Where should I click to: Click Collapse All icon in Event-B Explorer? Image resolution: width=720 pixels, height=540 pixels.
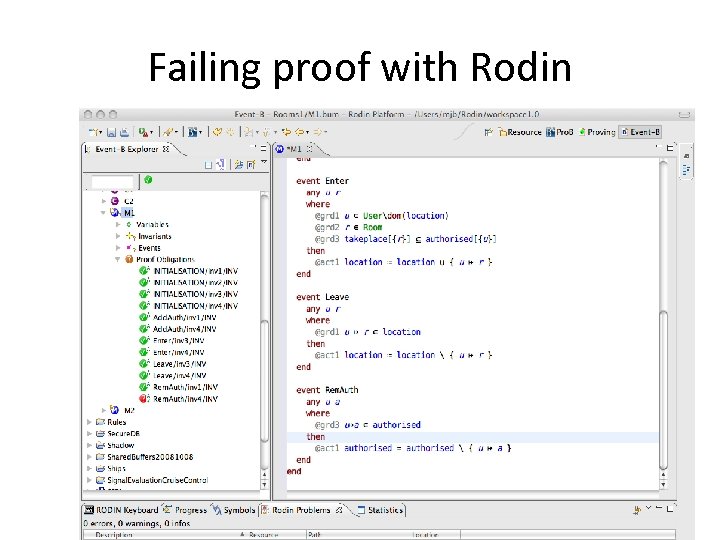click(208, 165)
